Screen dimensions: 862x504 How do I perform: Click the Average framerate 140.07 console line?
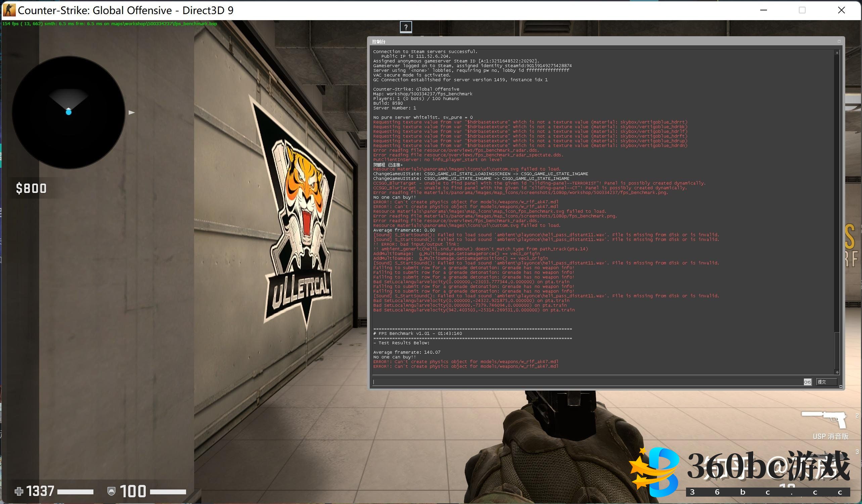tap(407, 352)
